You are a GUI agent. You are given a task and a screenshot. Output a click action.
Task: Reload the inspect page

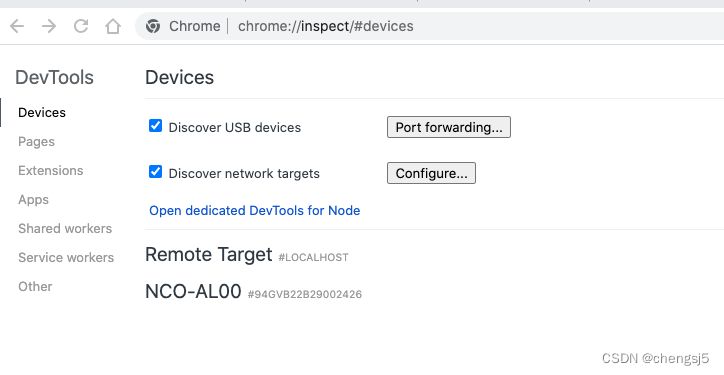(81, 26)
